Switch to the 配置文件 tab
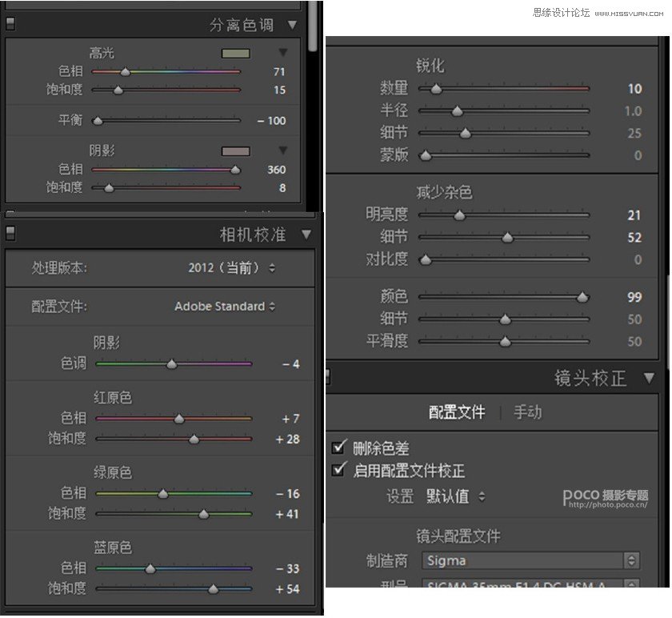The image size is (672, 618). click(457, 412)
